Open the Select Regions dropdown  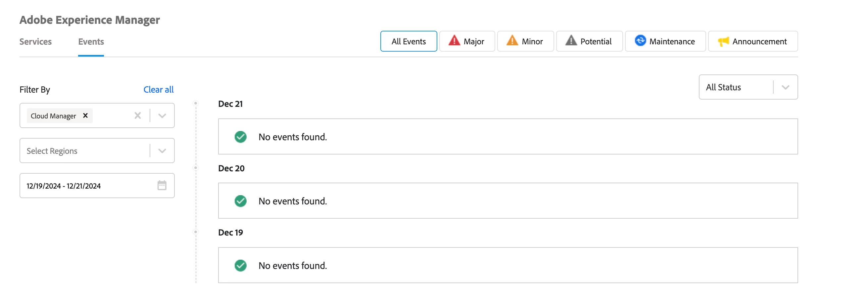click(x=97, y=151)
